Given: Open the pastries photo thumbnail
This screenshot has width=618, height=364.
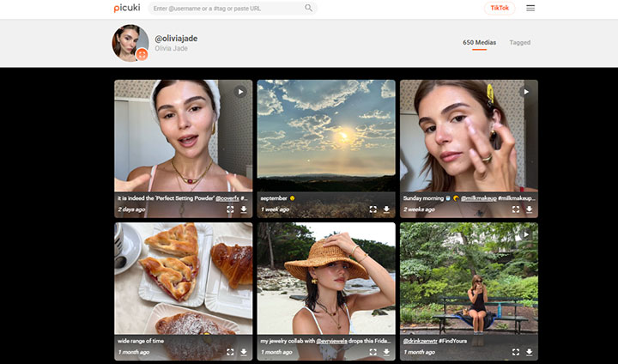Looking at the screenshot, I should click(x=184, y=278).
